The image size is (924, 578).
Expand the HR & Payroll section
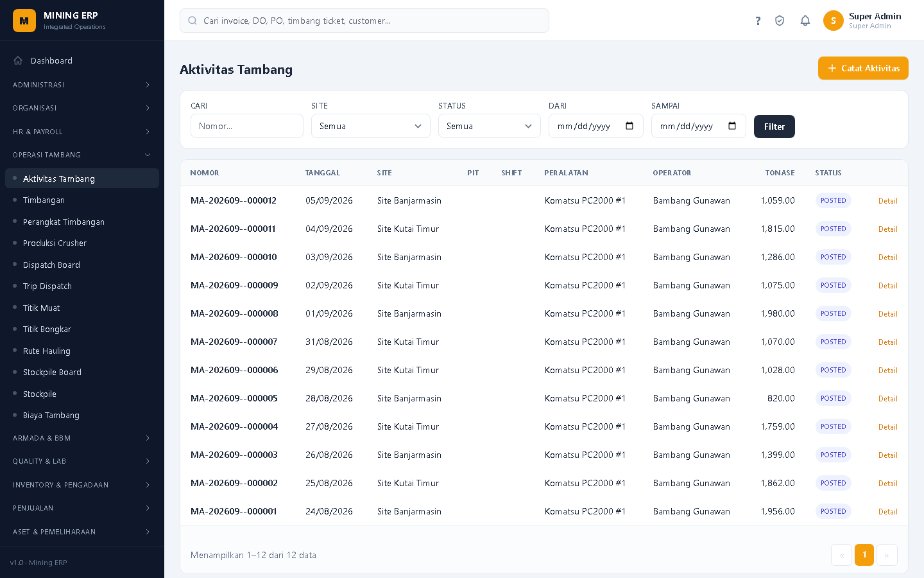pyautogui.click(x=82, y=132)
